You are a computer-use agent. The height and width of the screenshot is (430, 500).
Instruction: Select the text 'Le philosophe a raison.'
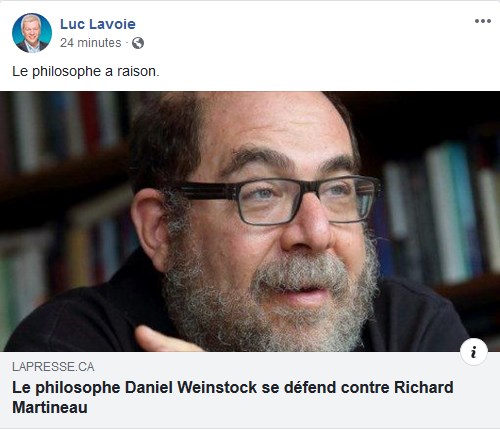pyautogui.click(x=86, y=71)
